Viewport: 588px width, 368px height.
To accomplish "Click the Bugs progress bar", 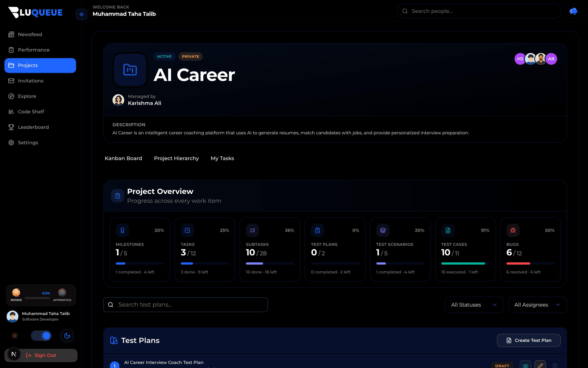I will tap(530, 264).
